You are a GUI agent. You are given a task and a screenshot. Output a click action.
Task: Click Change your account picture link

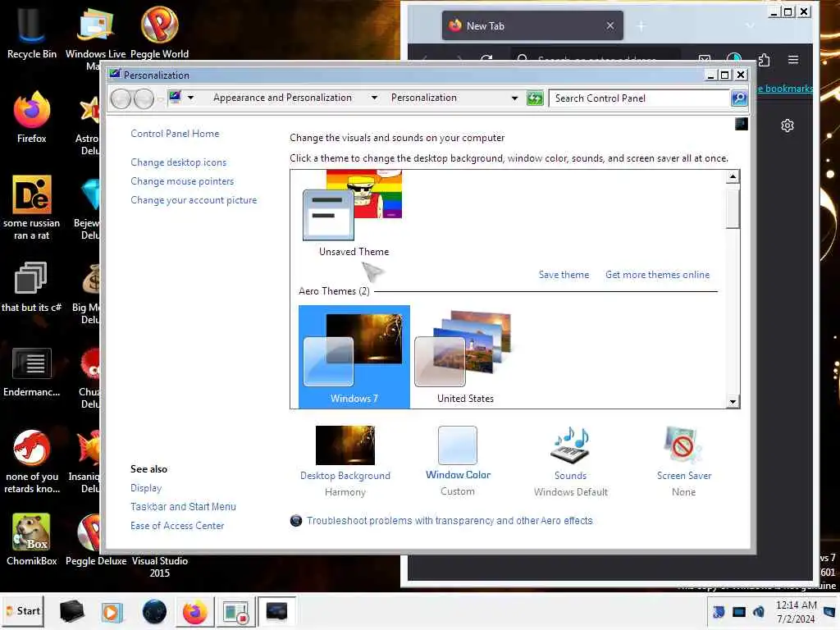194,200
